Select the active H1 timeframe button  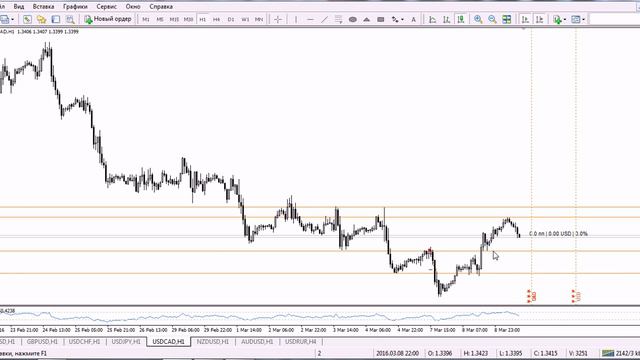[x=202, y=19]
